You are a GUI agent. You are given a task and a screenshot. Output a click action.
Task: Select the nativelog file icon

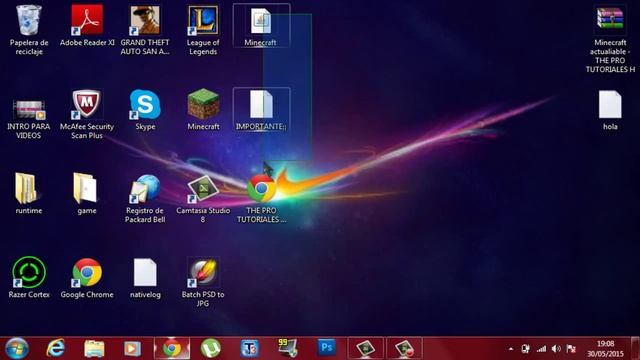[145, 272]
